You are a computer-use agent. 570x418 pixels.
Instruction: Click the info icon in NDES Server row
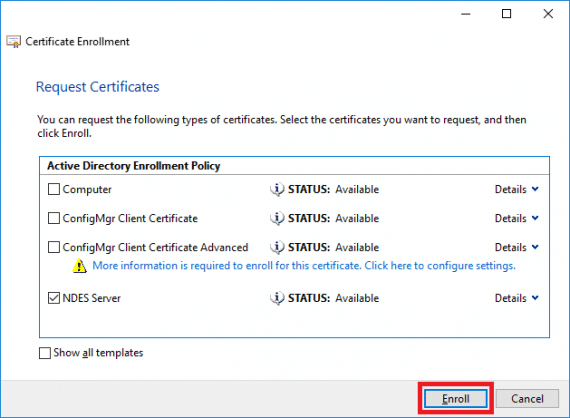point(277,298)
